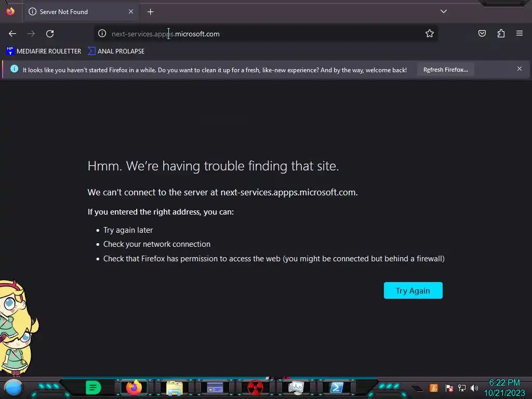The image size is (532, 399).
Task: Click the 'Hmm. We're having trouble finding that site.' heading
Action: [x=213, y=166]
